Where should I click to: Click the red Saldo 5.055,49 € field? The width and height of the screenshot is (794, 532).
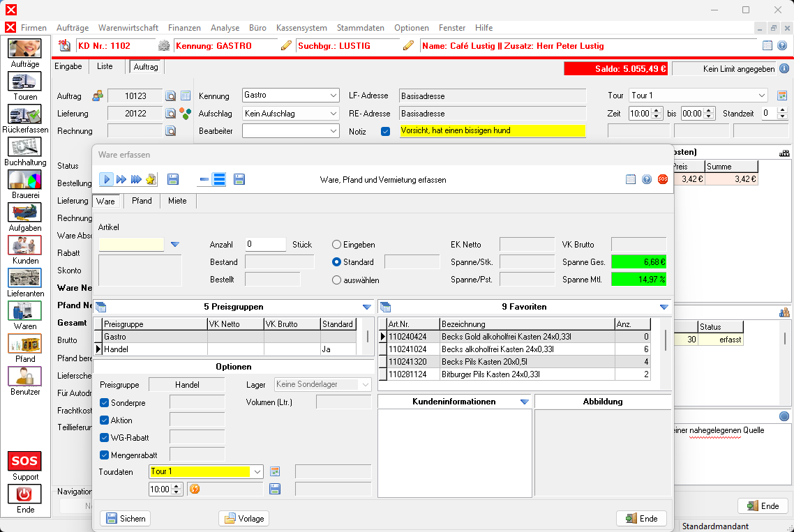(616, 69)
